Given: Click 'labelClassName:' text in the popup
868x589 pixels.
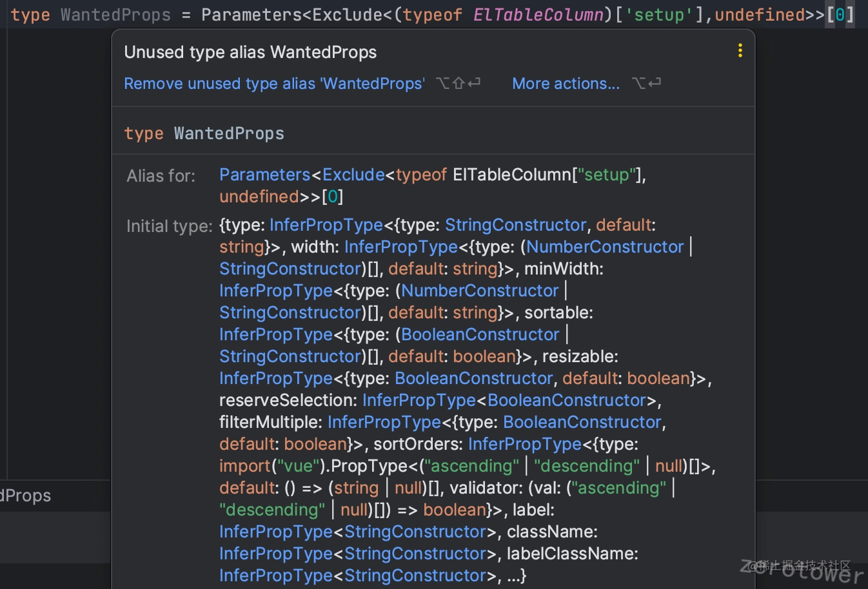Looking at the screenshot, I should 573,554.
